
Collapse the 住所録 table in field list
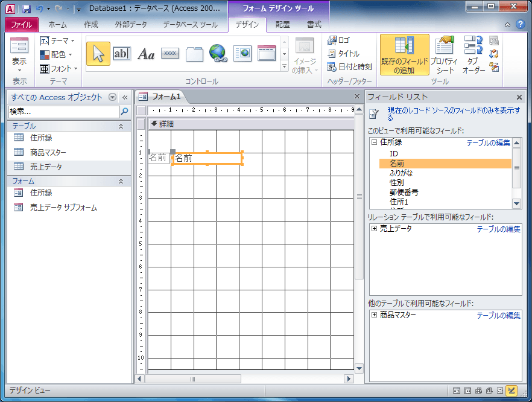374,142
